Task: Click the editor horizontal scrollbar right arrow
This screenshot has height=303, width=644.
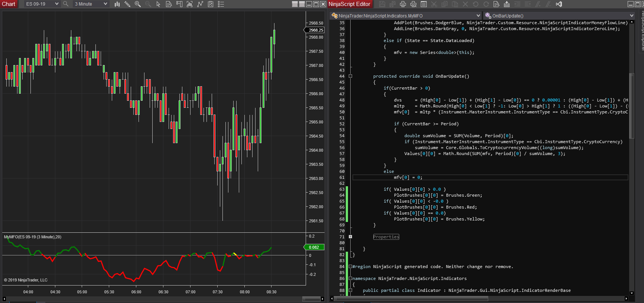Action: (626, 299)
